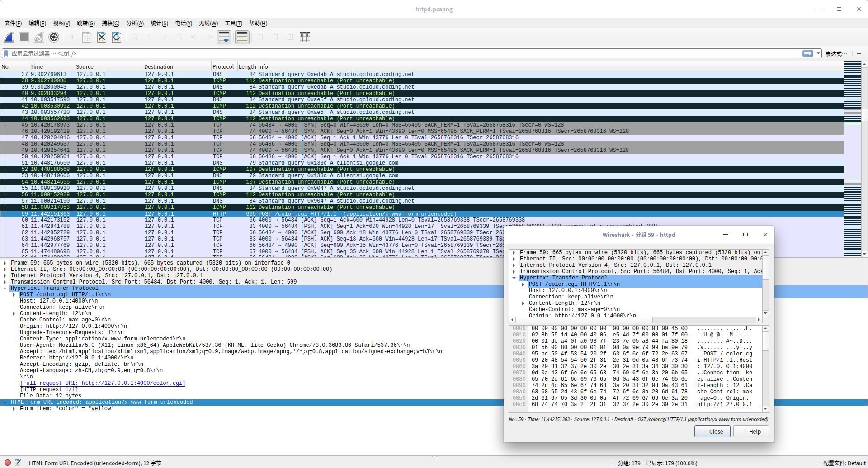Click the dialog tree horizontal scrollbar
Screen dimensions: 868x468
[x=635, y=320]
